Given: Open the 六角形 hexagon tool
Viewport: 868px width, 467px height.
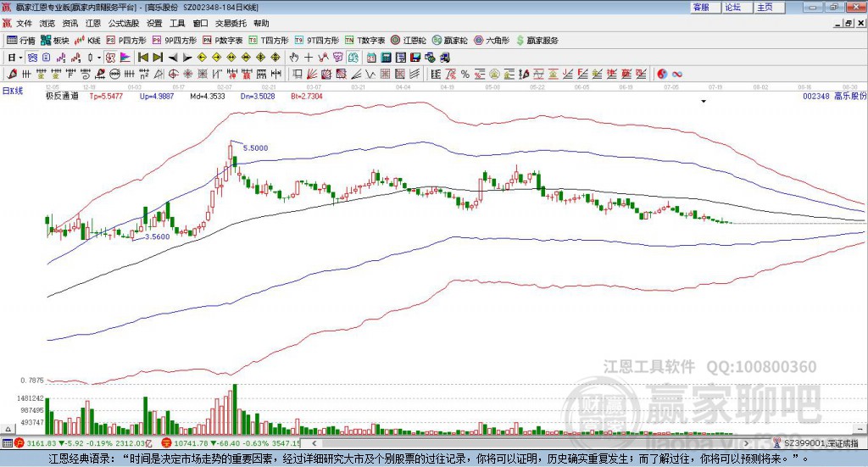Looking at the screenshot, I should [492, 41].
